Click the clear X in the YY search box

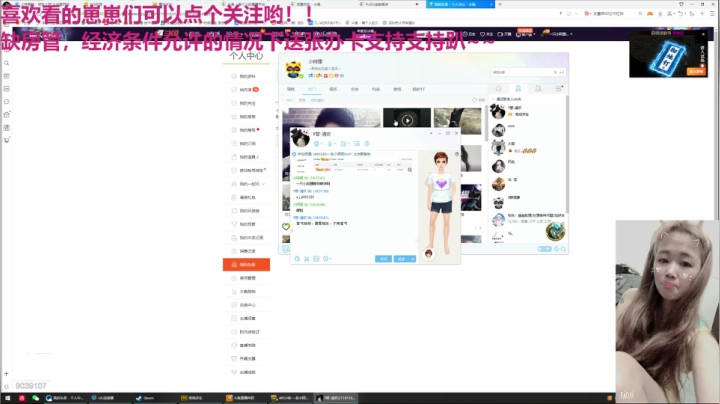tap(555, 72)
